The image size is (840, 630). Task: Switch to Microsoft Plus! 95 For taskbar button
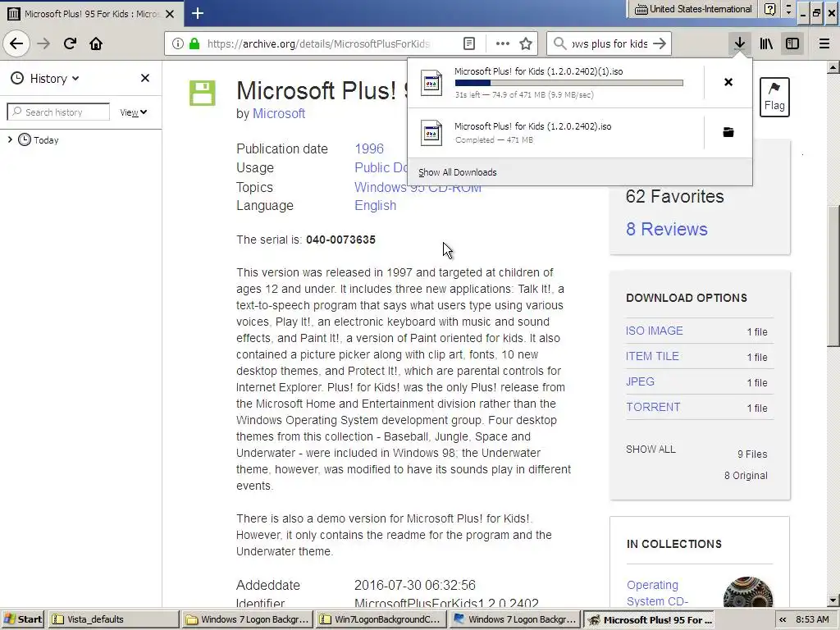[649, 619]
